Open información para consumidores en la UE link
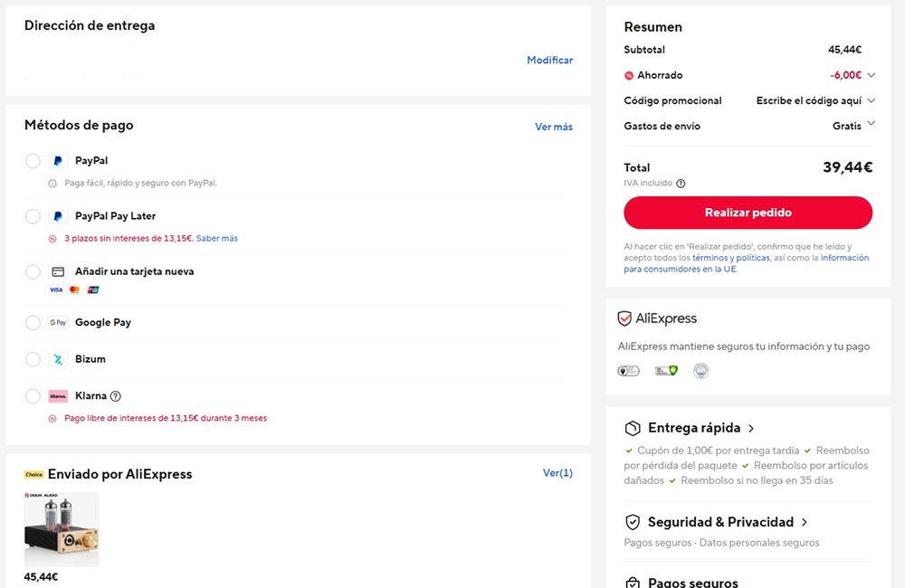Viewport: 905px width, 588px height. [x=747, y=264]
